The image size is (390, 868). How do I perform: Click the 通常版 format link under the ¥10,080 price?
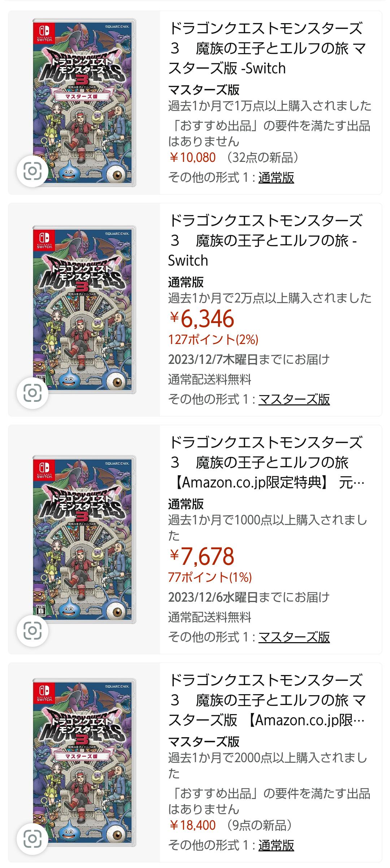tap(276, 177)
